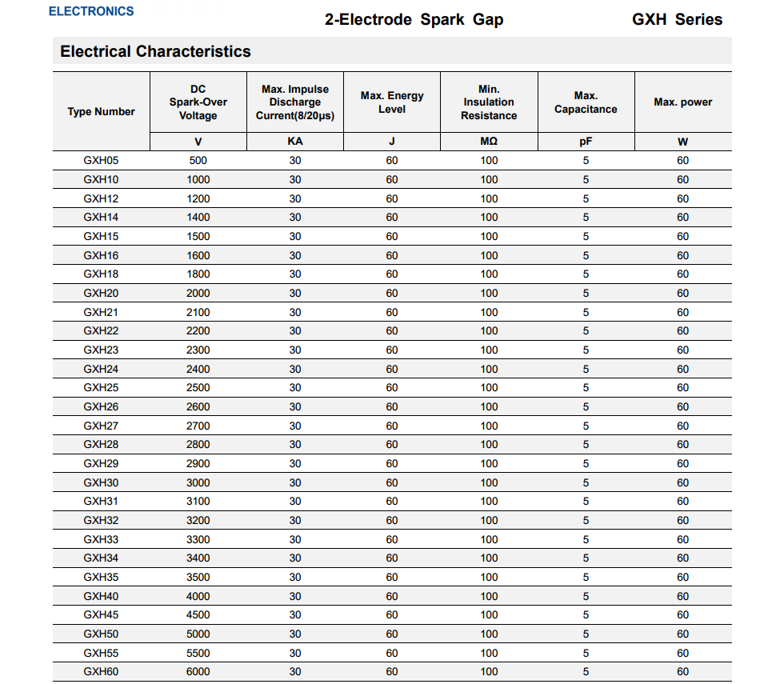784x684 pixels.
Task: Select the 'Max. Impulse Discharge Current' header
Action: pyautogui.click(x=295, y=102)
